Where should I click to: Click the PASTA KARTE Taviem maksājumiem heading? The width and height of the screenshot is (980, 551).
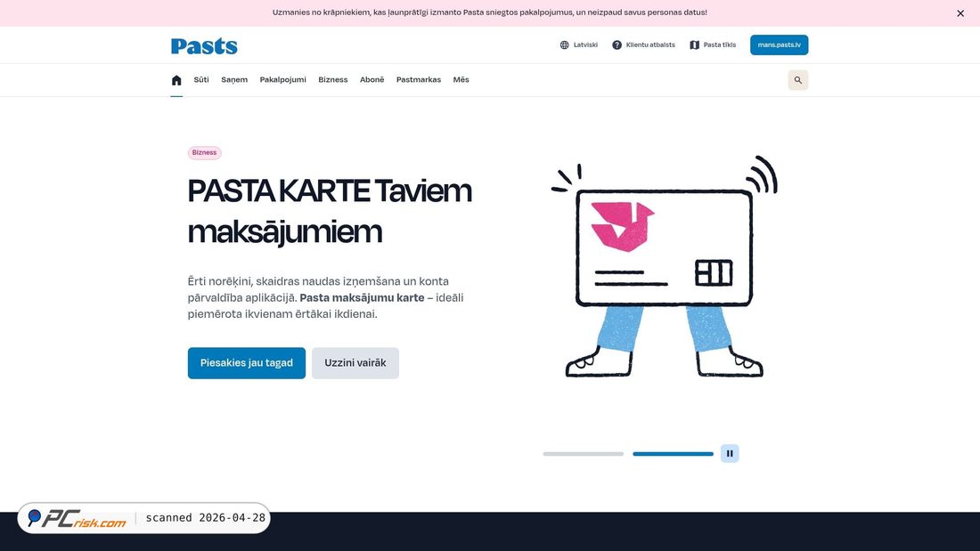click(x=330, y=211)
